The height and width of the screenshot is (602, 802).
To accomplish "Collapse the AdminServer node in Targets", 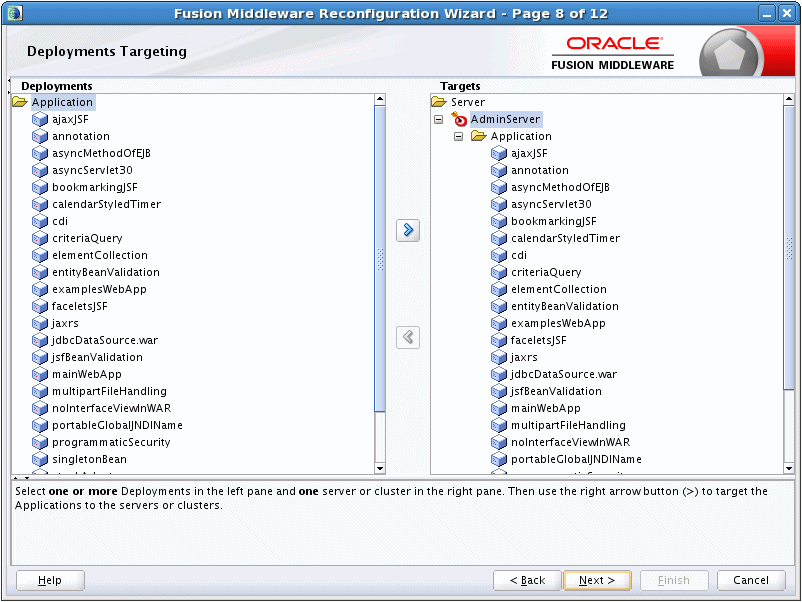I will click(438, 120).
